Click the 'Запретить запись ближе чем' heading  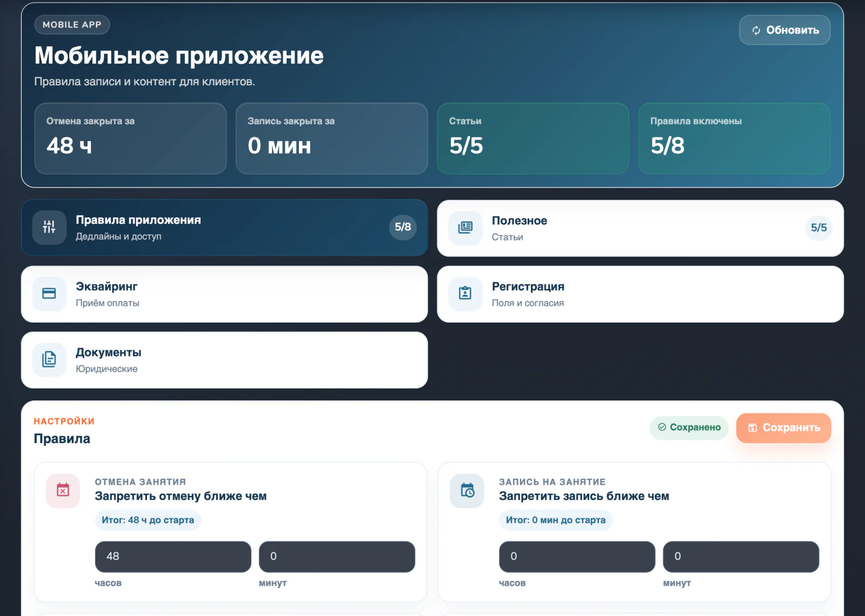584,496
